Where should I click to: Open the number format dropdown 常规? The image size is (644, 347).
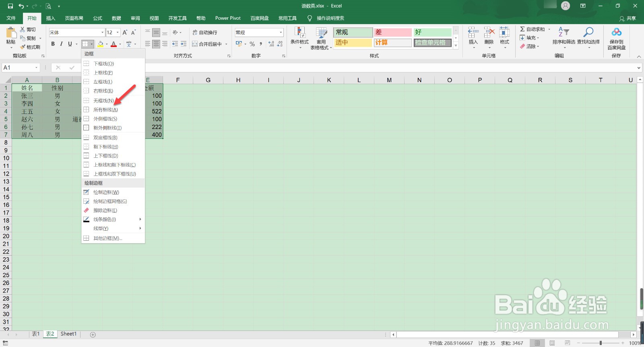(x=281, y=33)
